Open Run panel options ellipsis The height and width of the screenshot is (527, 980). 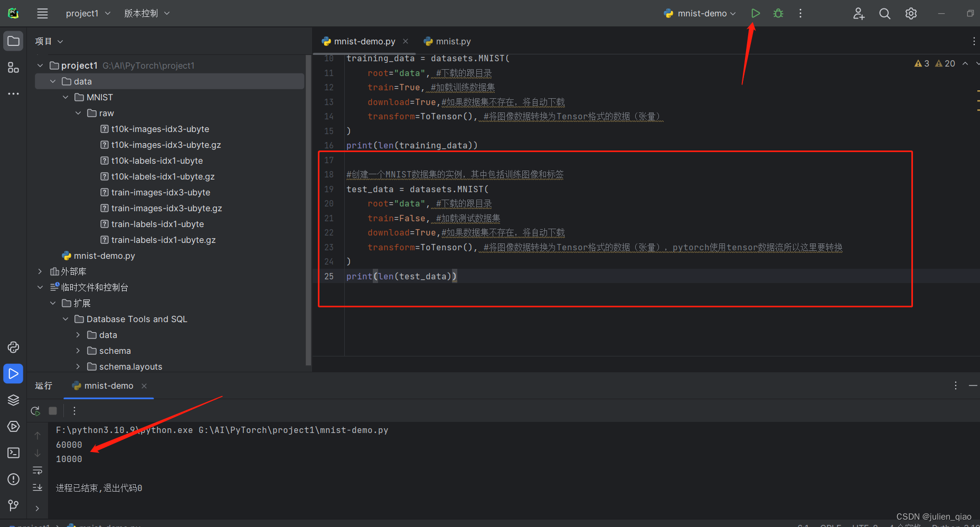(x=955, y=386)
